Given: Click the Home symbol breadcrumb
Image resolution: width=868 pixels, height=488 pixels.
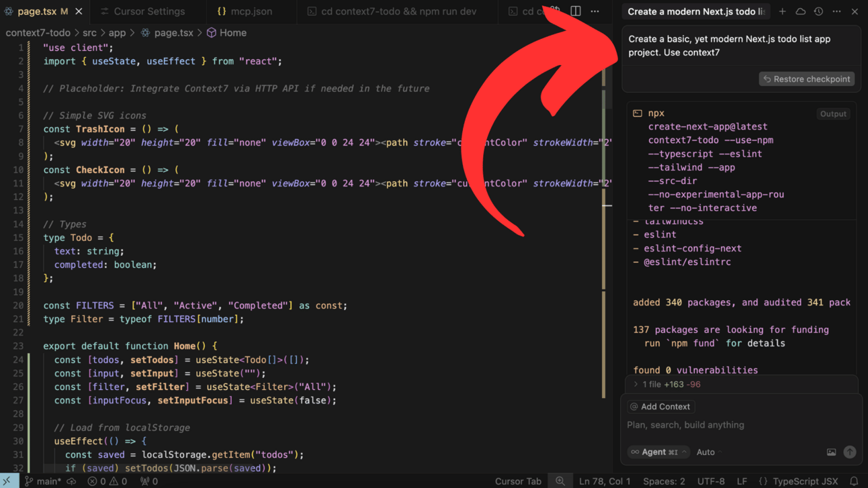Looking at the screenshot, I should click(x=226, y=33).
